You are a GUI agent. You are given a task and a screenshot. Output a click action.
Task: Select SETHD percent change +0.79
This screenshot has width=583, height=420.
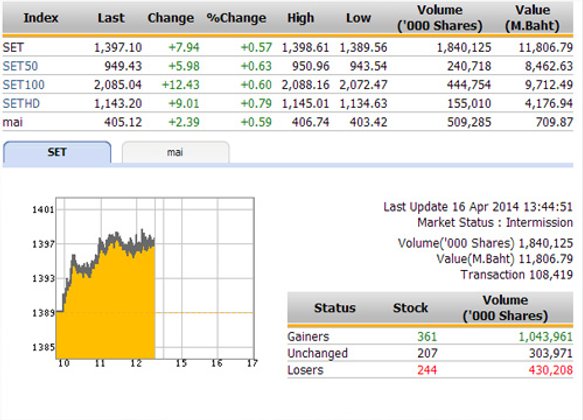[256, 103]
